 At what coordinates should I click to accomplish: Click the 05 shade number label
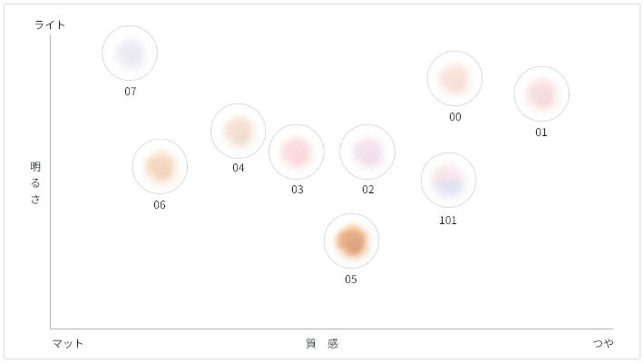click(351, 280)
